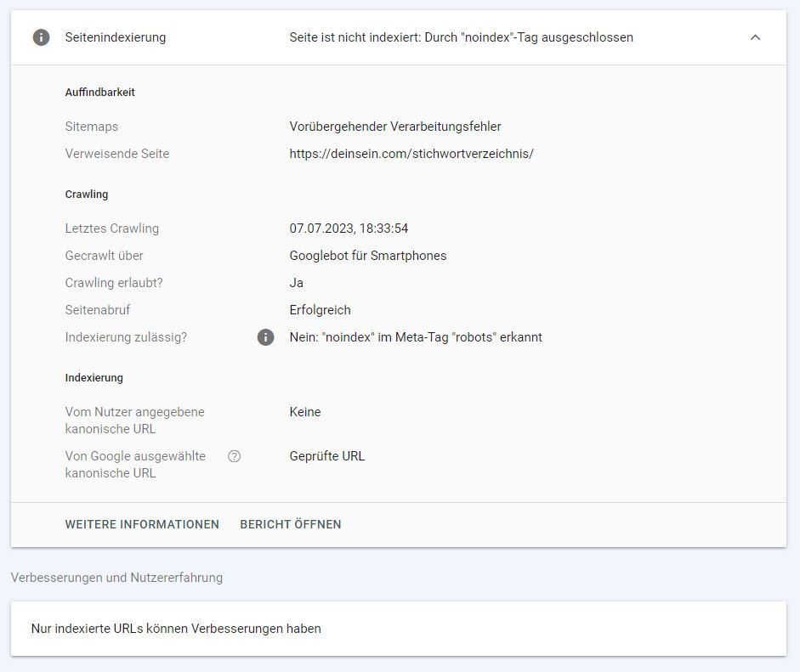Click the Nein noindex im Meta-Tag message
This screenshot has height=672, width=800.
click(x=416, y=337)
